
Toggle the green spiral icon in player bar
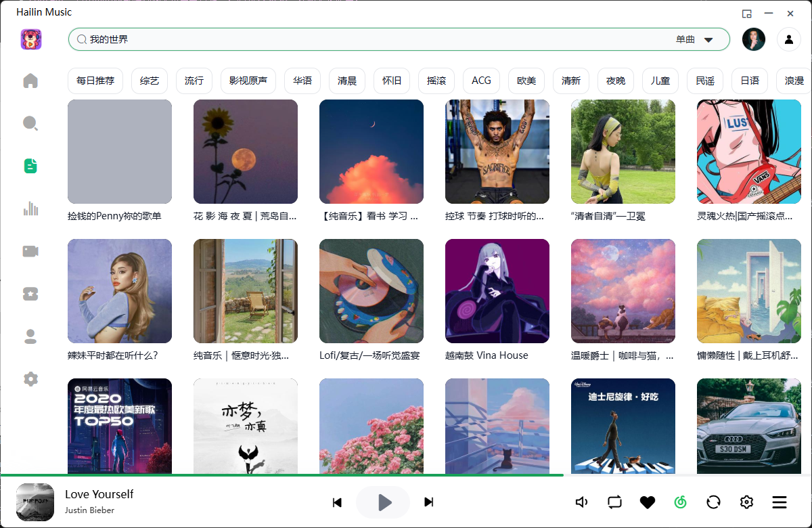[x=680, y=502]
